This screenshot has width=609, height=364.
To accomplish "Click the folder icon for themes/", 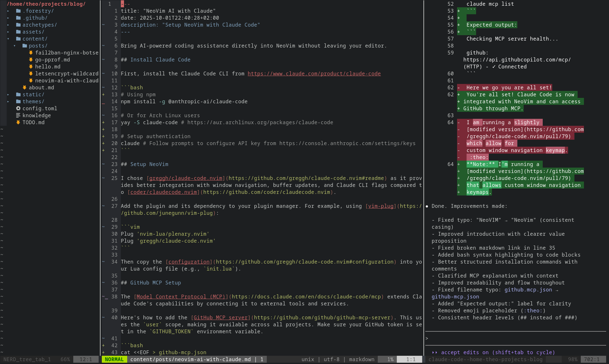I will coord(18,101).
